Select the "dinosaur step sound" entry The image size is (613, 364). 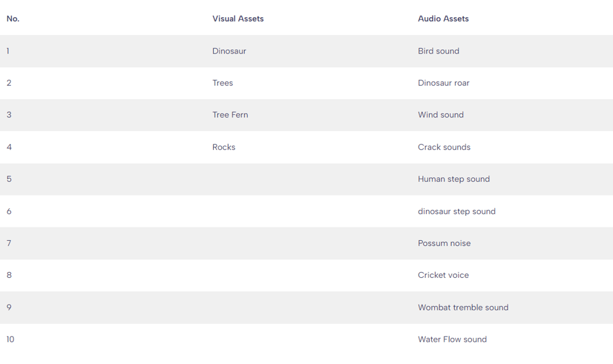(x=457, y=211)
